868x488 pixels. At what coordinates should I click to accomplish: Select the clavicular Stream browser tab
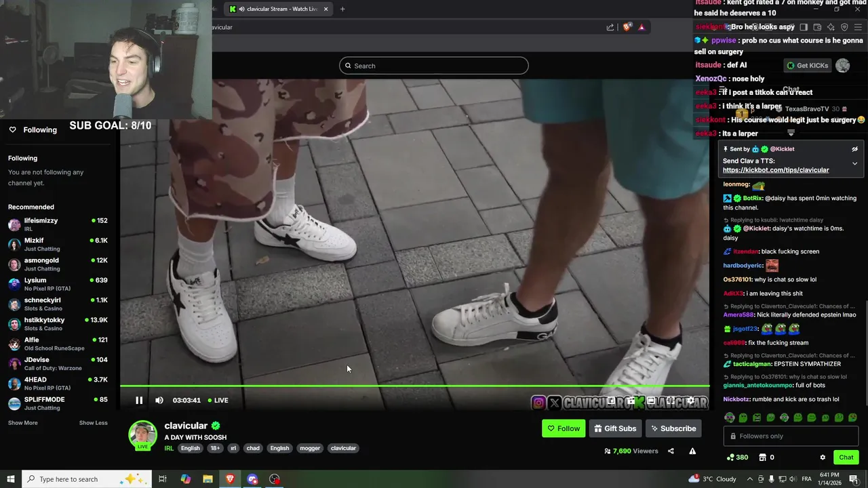(x=278, y=9)
